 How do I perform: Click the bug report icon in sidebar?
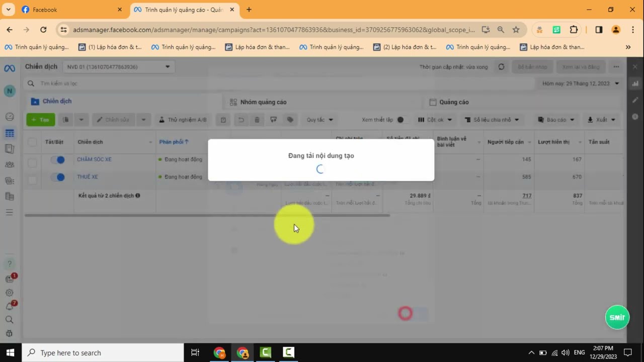coord(9,333)
